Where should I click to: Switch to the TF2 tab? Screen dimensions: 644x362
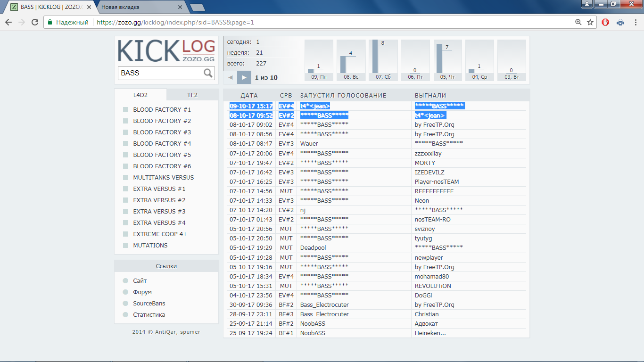point(192,95)
